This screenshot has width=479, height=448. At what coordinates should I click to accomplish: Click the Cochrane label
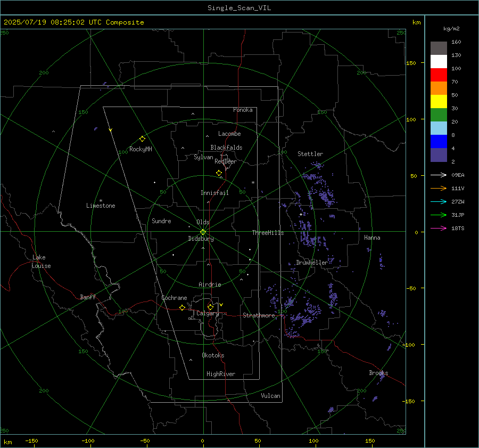(x=174, y=298)
